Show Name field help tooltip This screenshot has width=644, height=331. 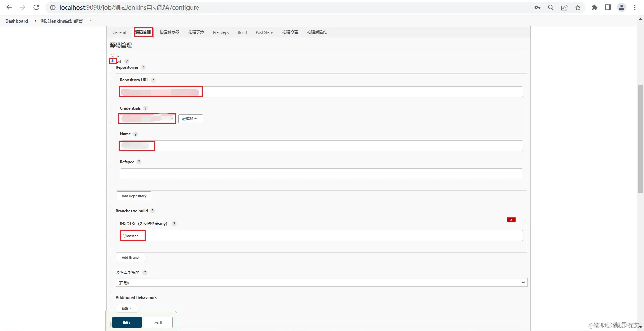(x=136, y=134)
